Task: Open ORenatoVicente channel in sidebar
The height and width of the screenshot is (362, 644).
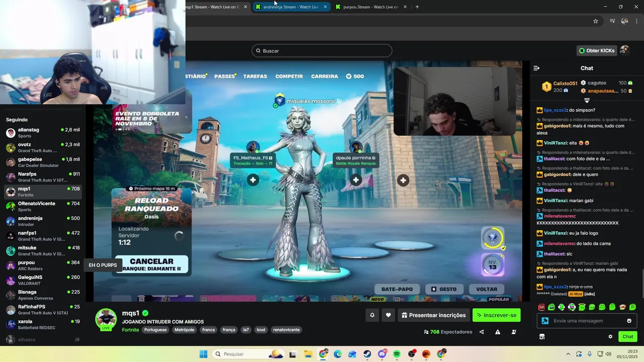Action: pos(43,206)
